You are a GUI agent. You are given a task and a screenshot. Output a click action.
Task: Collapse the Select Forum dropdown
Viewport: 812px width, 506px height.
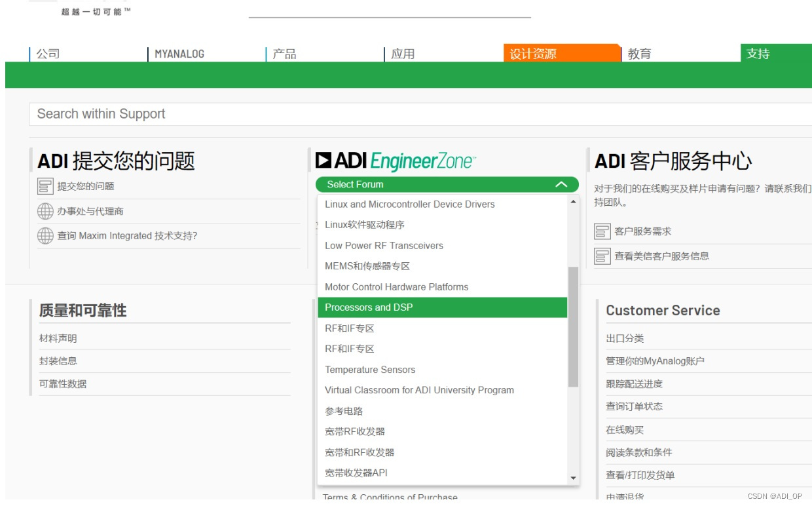click(x=447, y=185)
